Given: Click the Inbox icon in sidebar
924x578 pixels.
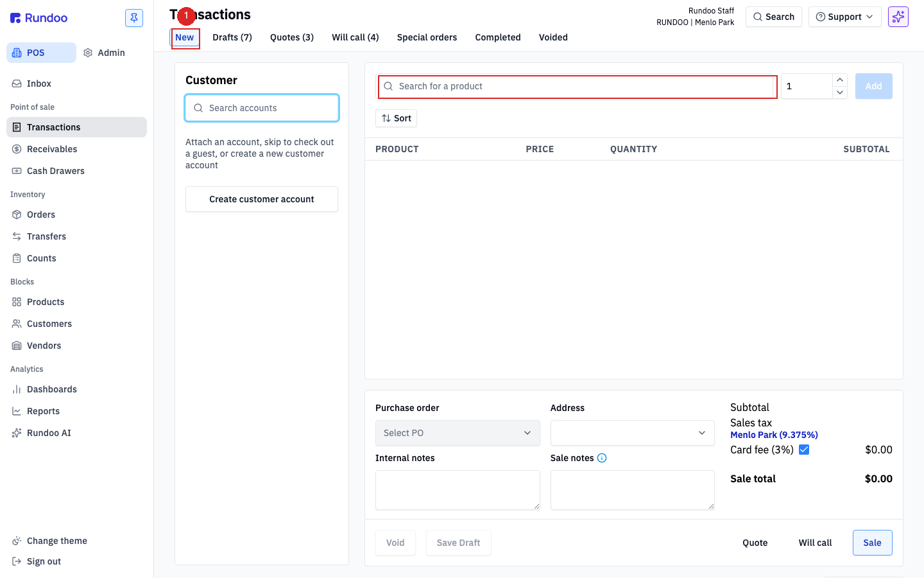Looking at the screenshot, I should pos(17,83).
